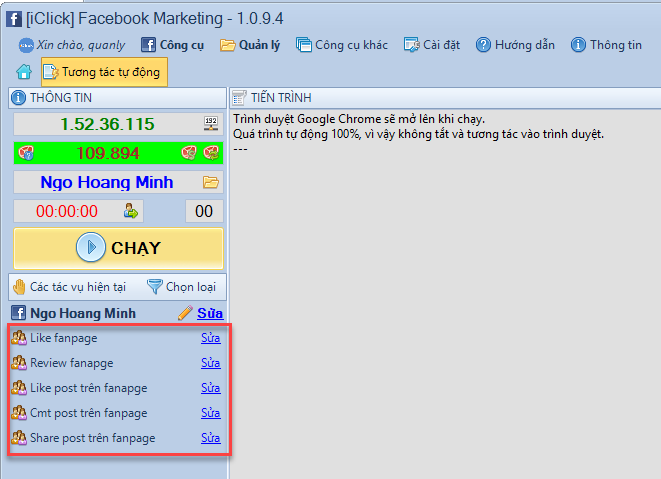Click the THÔNG TIN panel info icon
The width and height of the screenshot is (661, 479).
[18, 98]
